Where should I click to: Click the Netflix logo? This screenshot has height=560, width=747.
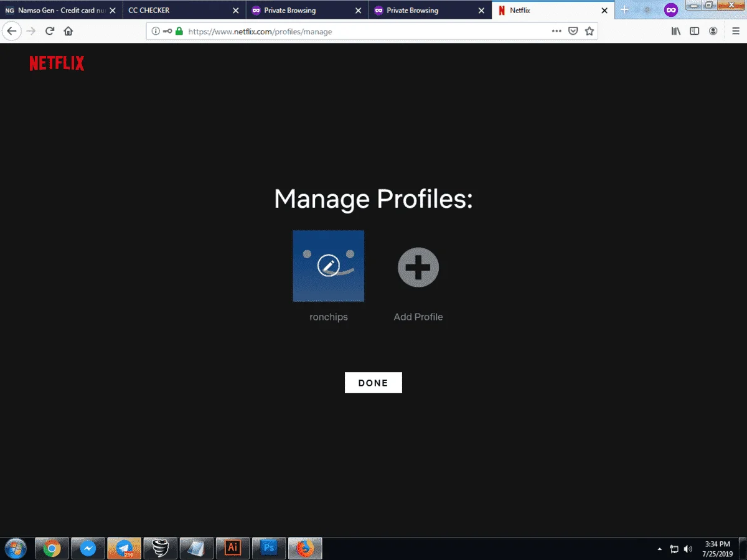click(57, 63)
